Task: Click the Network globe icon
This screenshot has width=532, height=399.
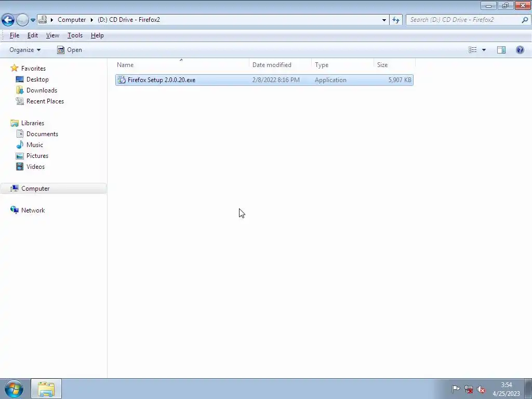Action: pos(14,210)
